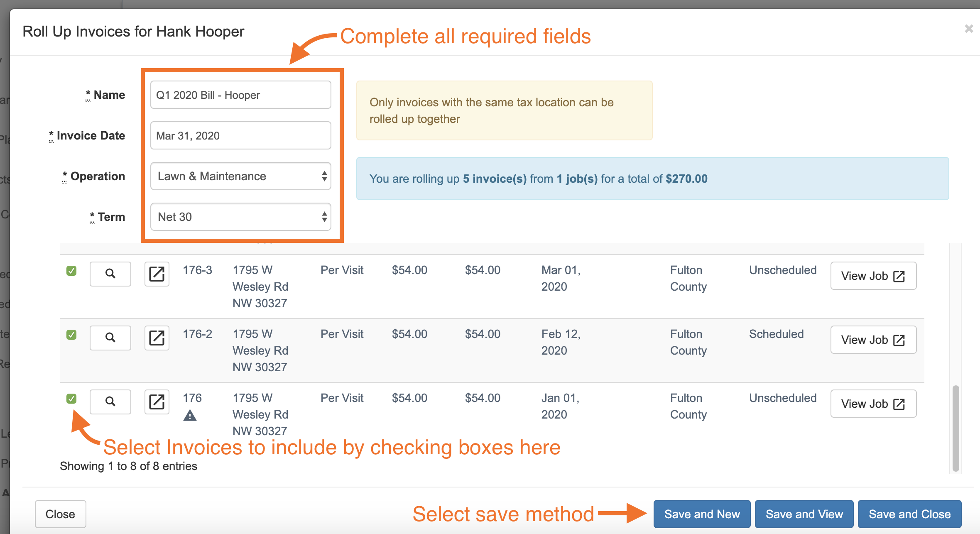Click the Name input field
The image size is (980, 534).
(240, 95)
